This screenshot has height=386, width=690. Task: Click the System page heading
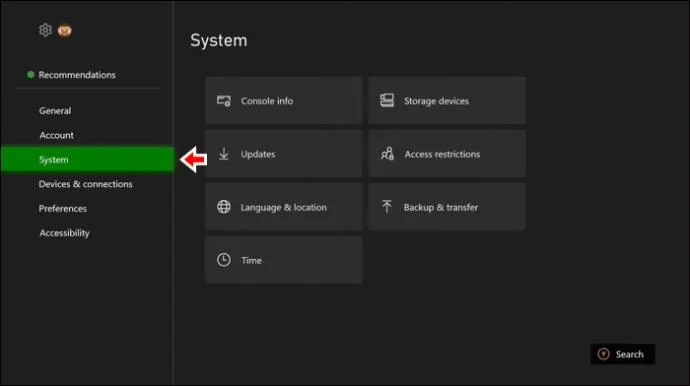pos(219,40)
